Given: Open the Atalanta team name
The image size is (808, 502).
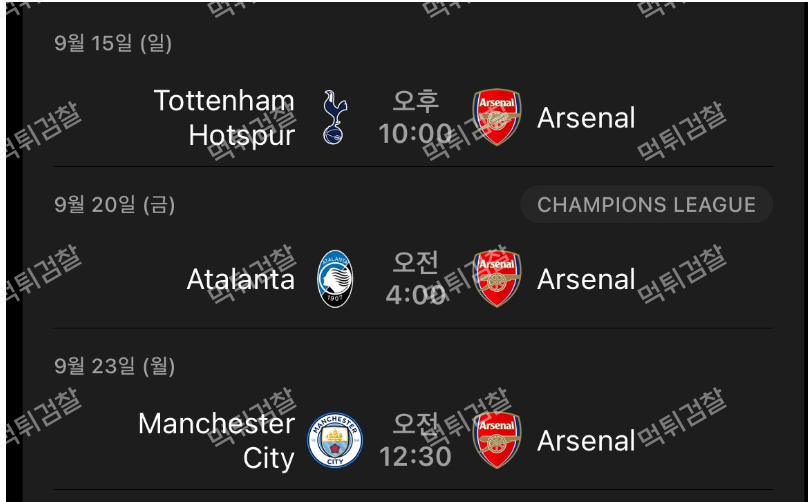Looking at the screenshot, I should pyautogui.click(x=241, y=279).
